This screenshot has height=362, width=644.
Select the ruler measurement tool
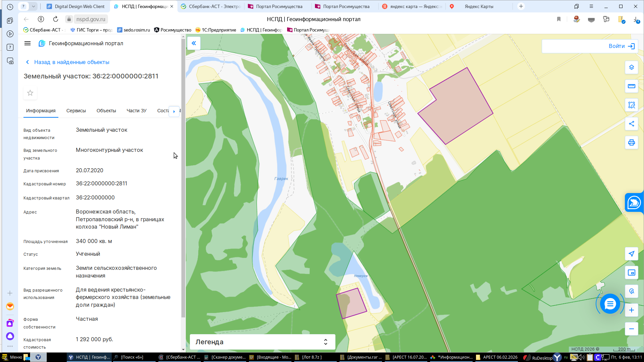tap(631, 86)
